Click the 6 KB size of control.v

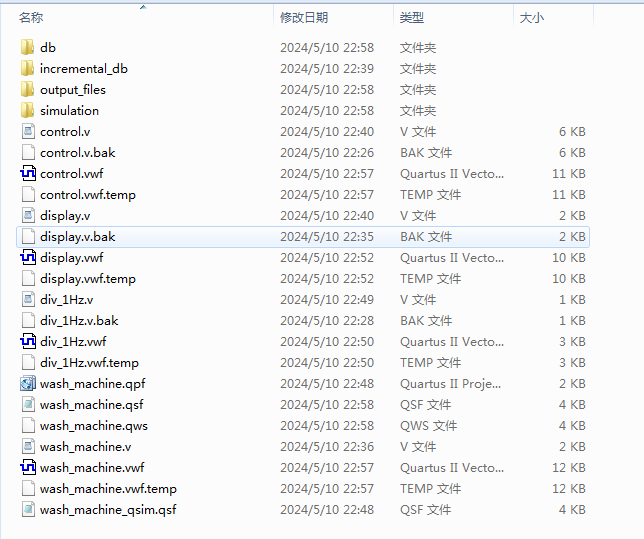(572, 132)
